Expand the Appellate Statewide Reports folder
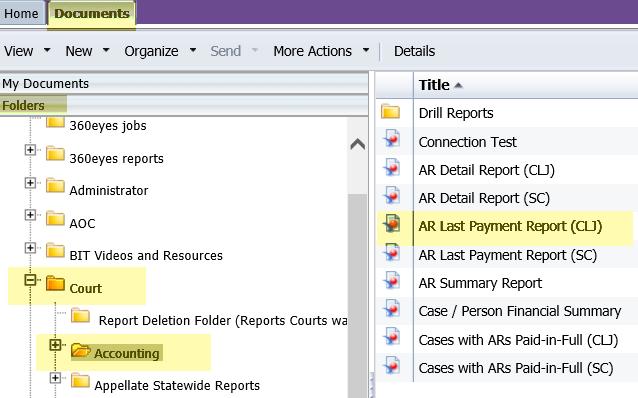The image size is (638, 398). point(55,378)
